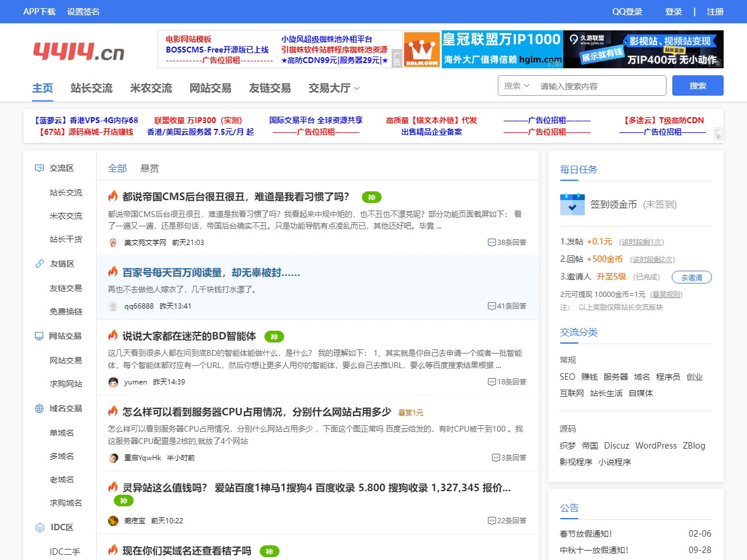This screenshot has width=747, height=560.
Task: Expand the 交易大厅 dropdown menu
Action: click(x=334, y=88)
